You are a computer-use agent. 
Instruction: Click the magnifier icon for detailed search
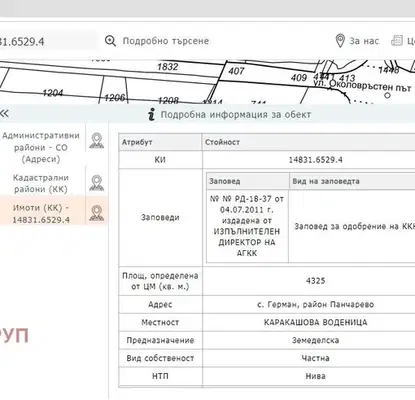coord(110,41)
